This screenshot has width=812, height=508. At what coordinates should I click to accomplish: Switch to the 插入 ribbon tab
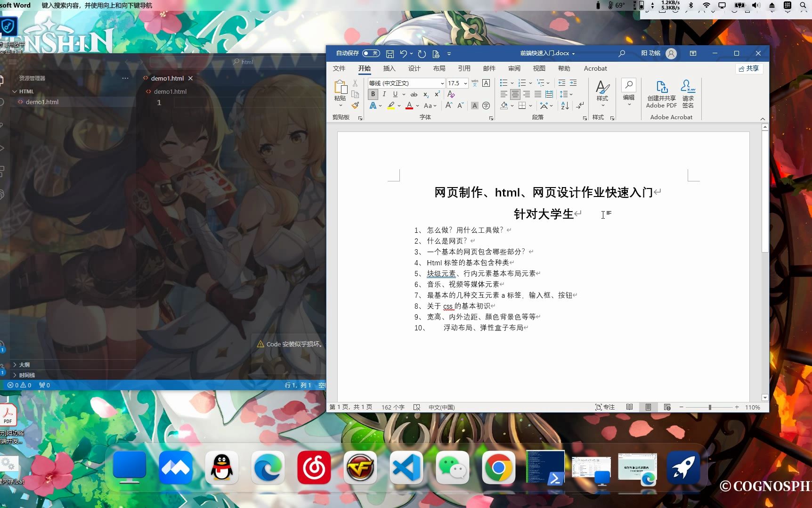[x=389, y=68]
